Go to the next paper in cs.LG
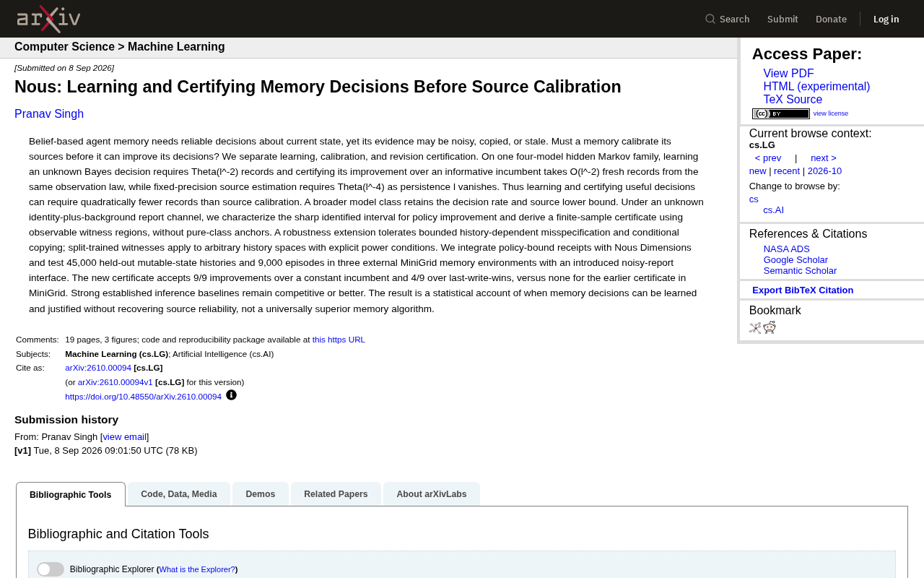The width and height of the screenshot is (924, 578). 824,158
